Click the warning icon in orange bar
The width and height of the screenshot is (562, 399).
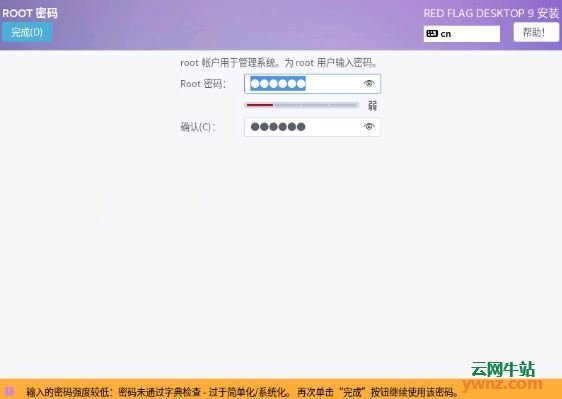[9, 391]
